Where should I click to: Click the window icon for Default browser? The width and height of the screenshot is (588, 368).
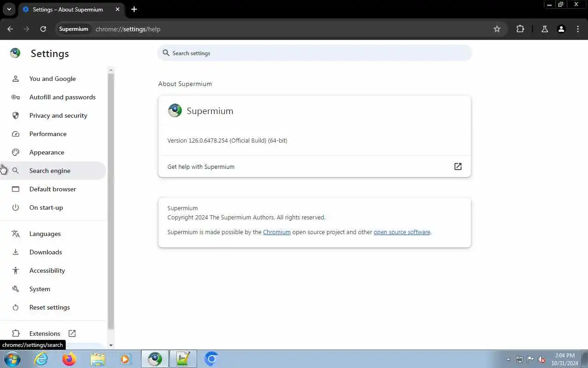click(x=16, y=189)
